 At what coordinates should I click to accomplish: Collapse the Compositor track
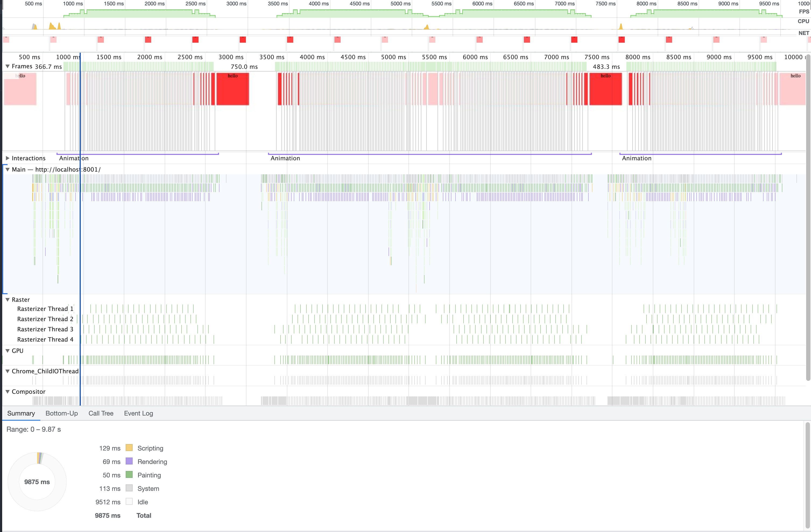[x=7, y=392]
